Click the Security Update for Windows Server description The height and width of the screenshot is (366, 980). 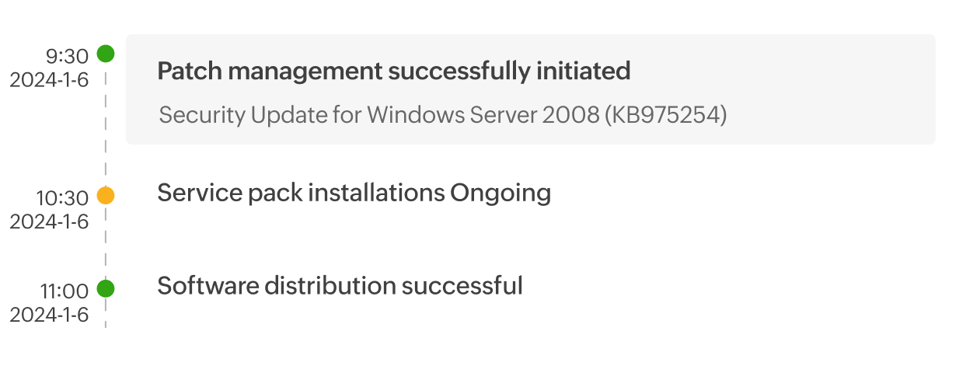[x=442, y=116]
